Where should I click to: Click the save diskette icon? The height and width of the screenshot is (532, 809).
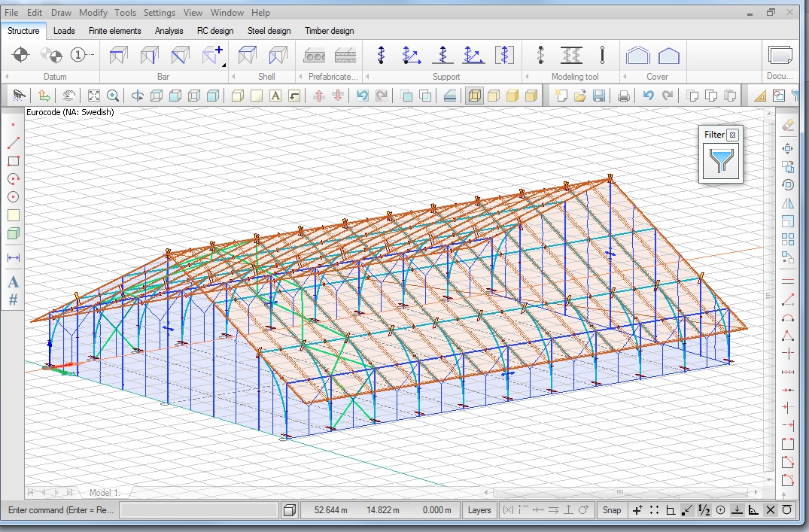598,96
